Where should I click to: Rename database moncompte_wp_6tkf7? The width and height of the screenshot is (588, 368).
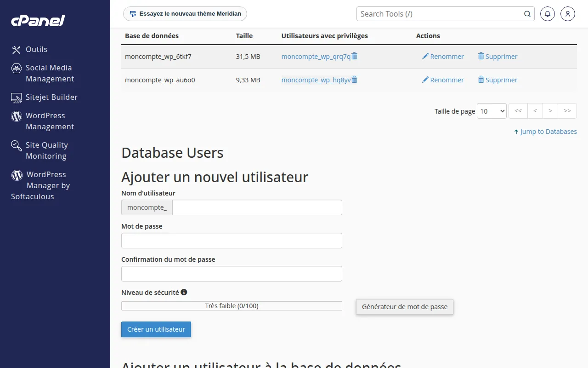click(443, 57)
